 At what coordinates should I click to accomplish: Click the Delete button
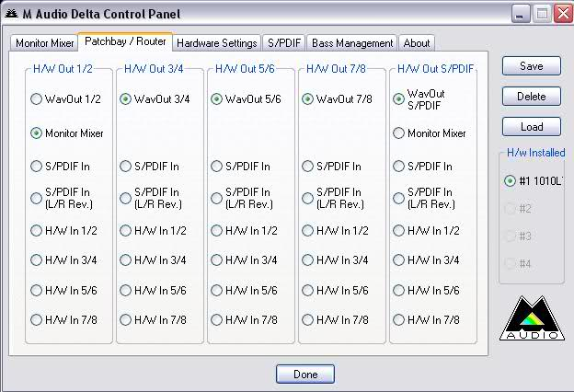pos(532,97)
